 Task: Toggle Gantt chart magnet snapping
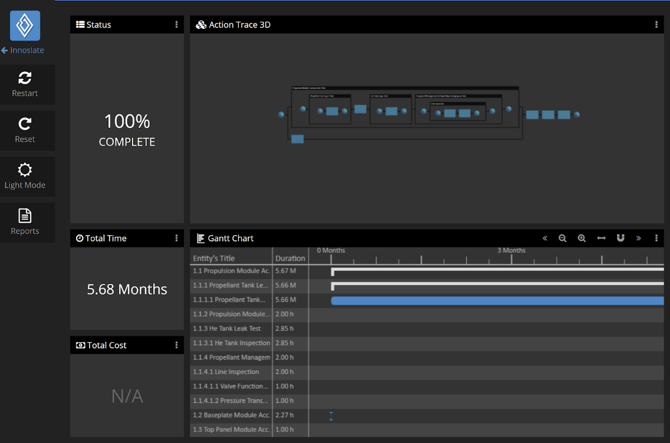point(620,238)
